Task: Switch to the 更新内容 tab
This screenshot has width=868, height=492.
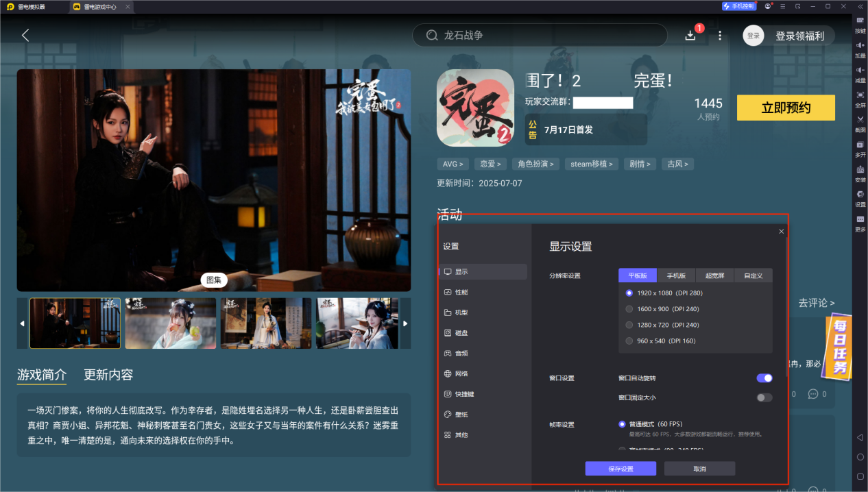Action: pyautogui.click(x=108, y=375)
